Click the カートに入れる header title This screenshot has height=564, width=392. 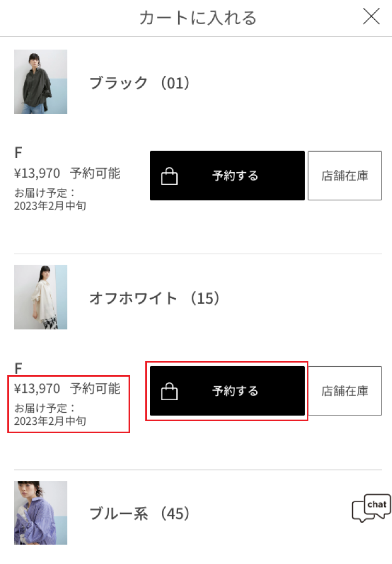[198, 18]
